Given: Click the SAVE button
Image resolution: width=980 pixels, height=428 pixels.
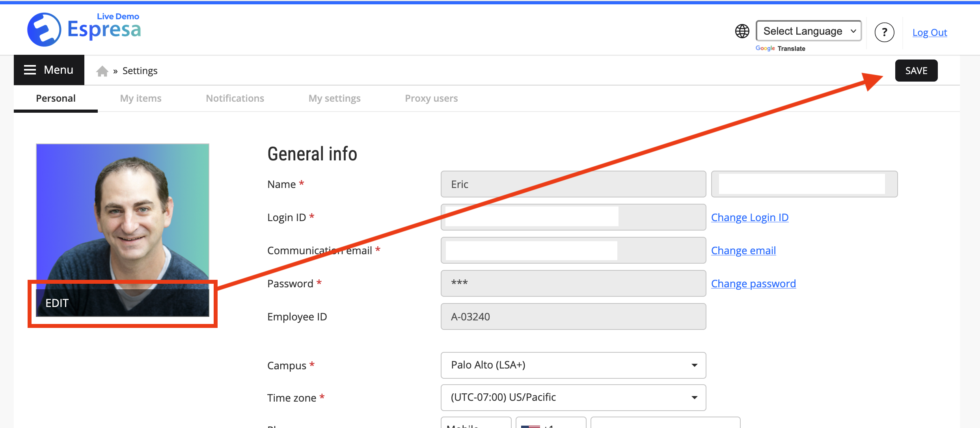Looking at the screenshot, I should point(916,71).
